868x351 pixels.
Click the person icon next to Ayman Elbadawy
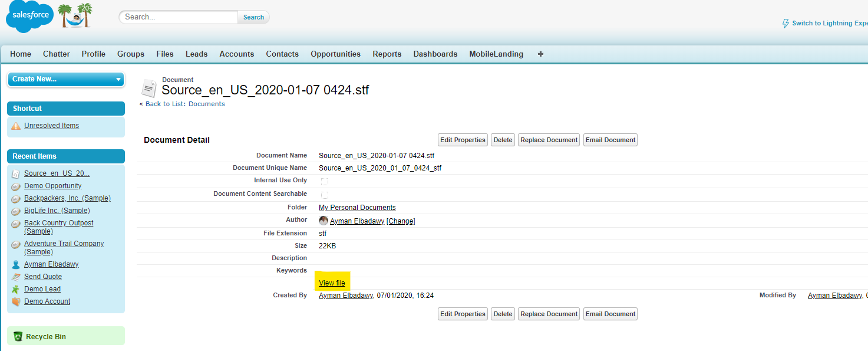(x=15, y=264)
